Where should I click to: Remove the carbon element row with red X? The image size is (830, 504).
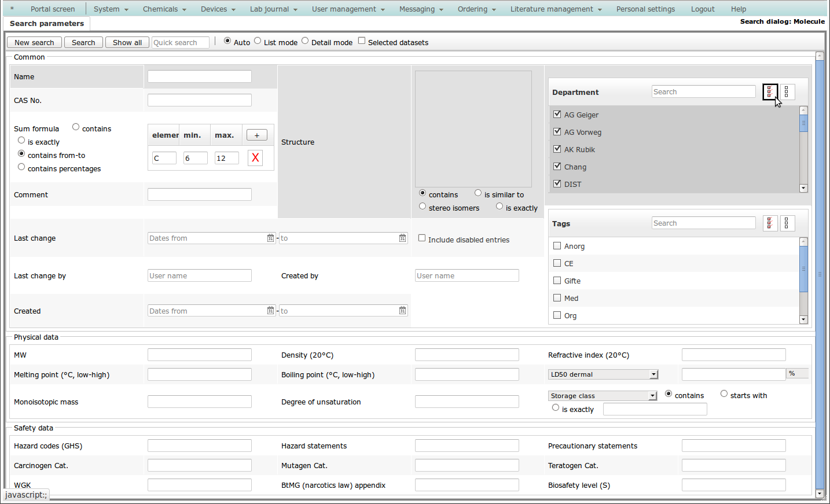coord(255,158)
